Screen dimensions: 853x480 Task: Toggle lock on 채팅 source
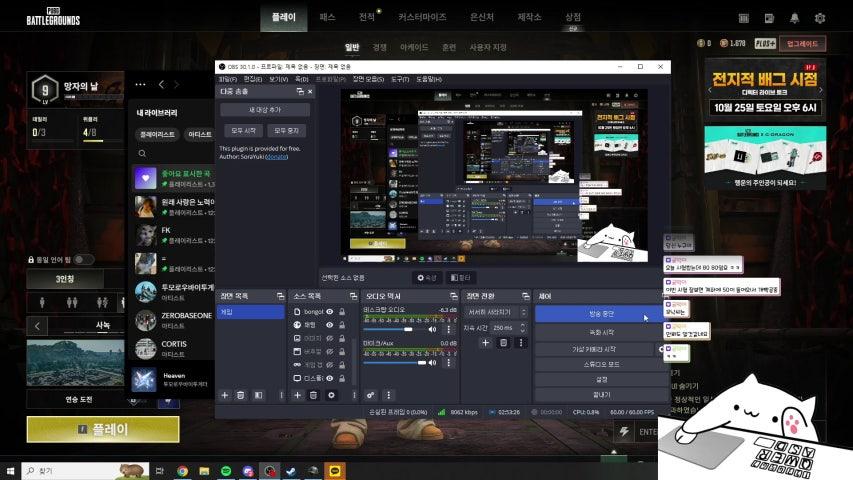[342, 325]
